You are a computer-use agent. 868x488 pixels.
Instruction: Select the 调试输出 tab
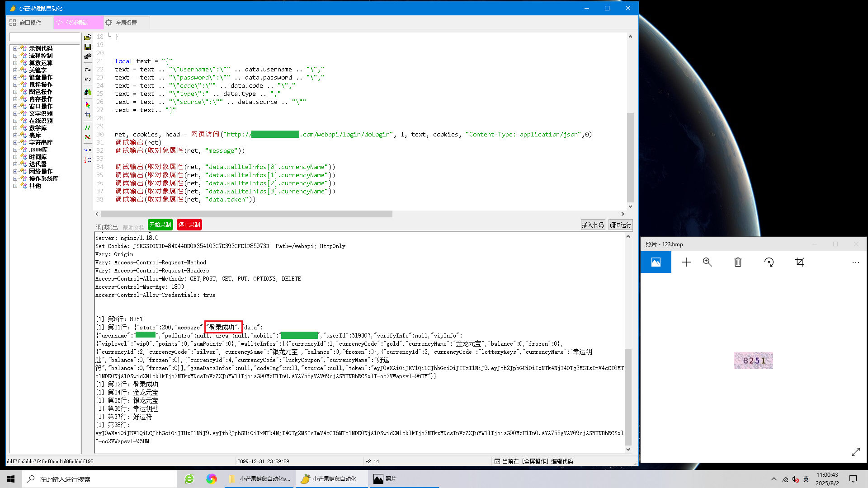pyautogui.click(x=107, y=227)
